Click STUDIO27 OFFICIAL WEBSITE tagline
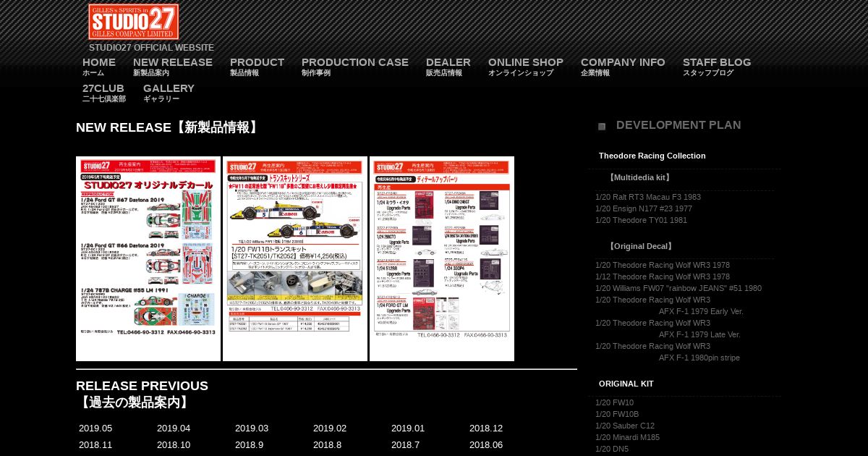The width and height of the screenshot is (868, 456). point(152,48)
